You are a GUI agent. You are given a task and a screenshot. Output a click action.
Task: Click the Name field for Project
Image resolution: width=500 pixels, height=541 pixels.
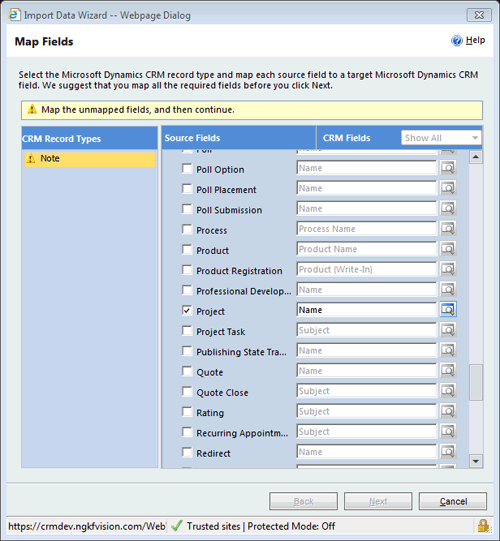pyautogui.click(x=366, y=309)
